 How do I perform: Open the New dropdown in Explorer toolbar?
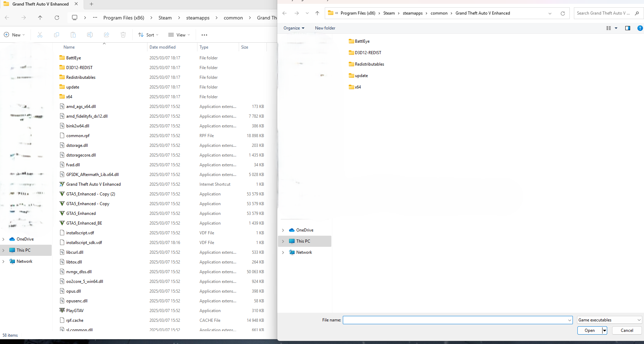tap(14, 35)
